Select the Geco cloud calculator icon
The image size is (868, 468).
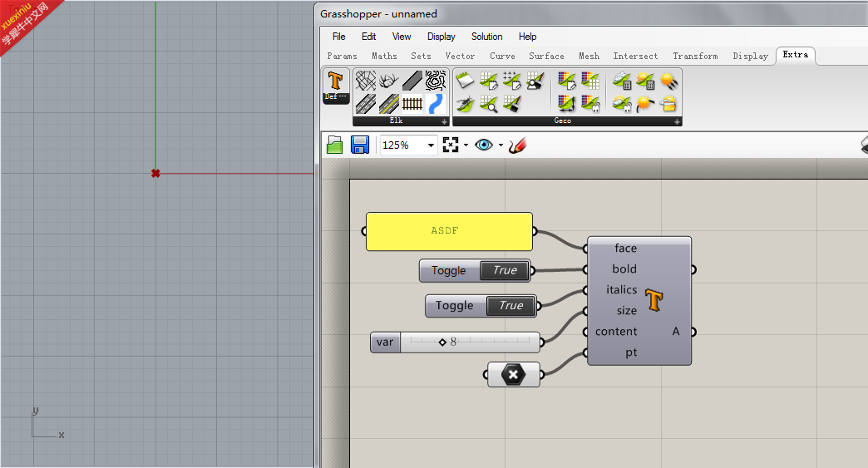pyautogui.click(x=622, y=81)
